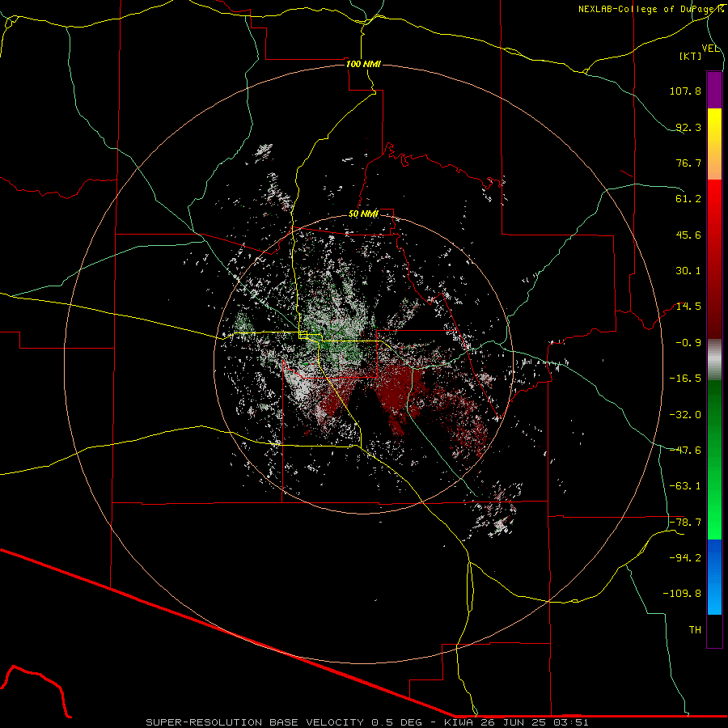Screen dimensions: 728x728
Task: Click the -78.7 legend value
Action: coord(685,523)
